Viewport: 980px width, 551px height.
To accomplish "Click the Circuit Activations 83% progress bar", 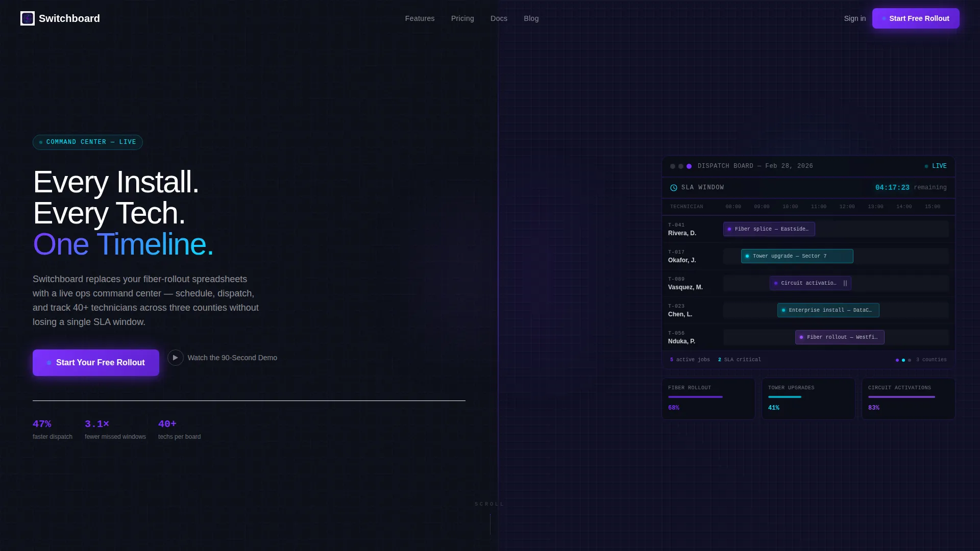I will (901, 397).
